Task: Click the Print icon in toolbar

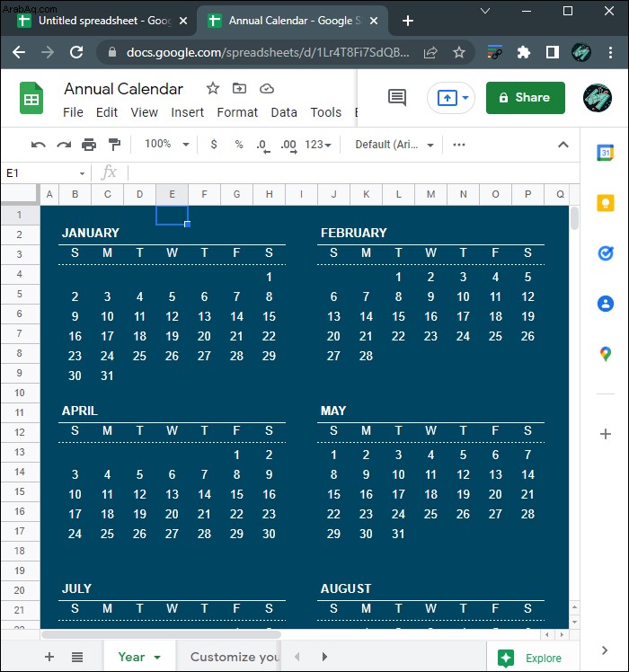Action: point(89,145)
